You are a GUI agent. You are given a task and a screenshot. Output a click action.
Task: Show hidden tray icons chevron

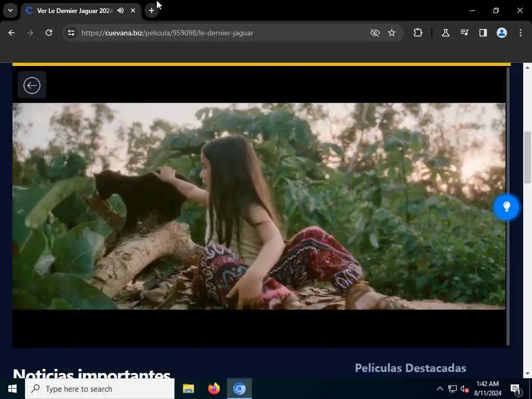[440, 389]
